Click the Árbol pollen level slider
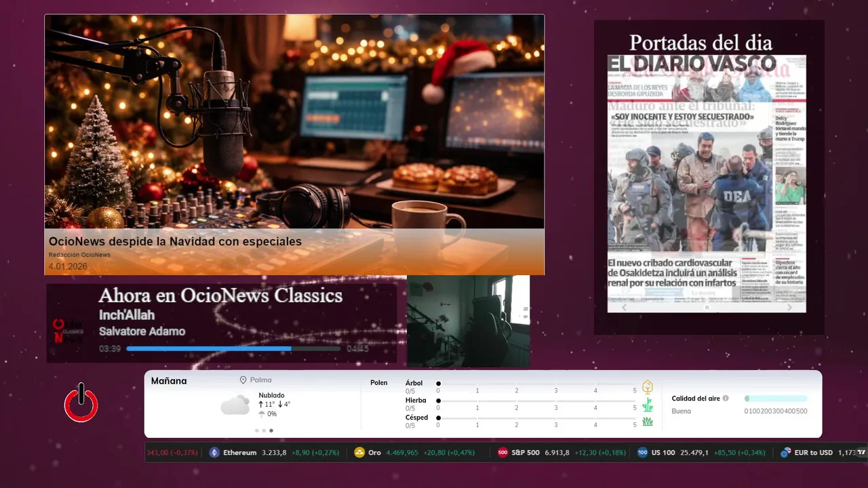Screen dimensions: 868x488 click(x=536, y=384)
